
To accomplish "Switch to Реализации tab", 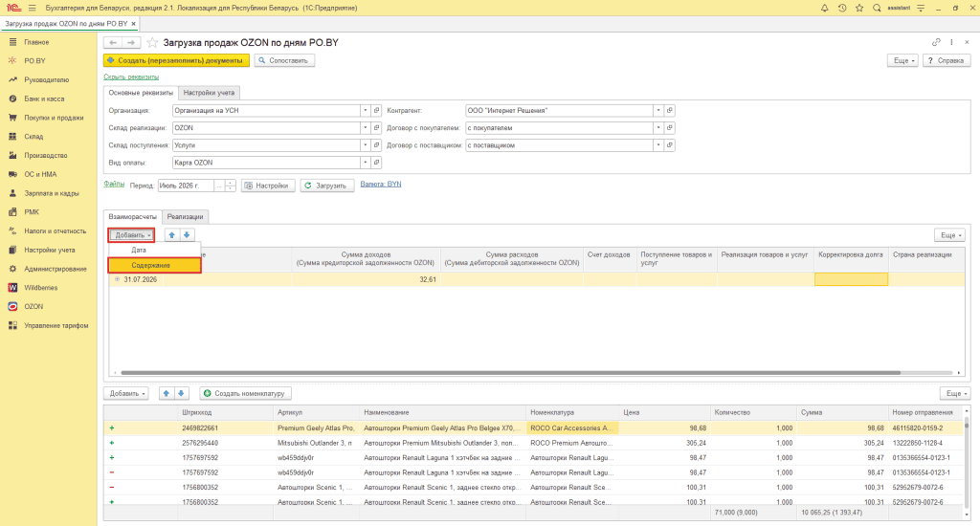I will (x=185, y=217).
